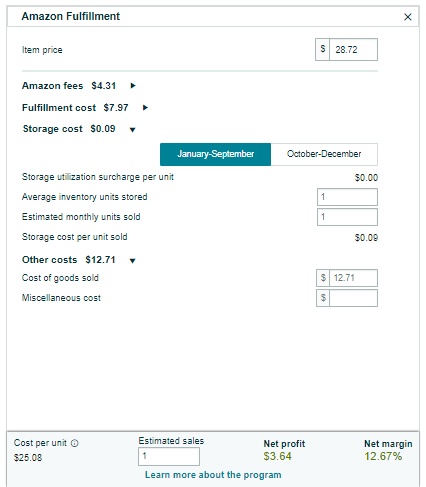This screenshot has width=426, height=487.
Task: Open Learn more about the program link
Action: pyautogui.click(x=213, y=475)
